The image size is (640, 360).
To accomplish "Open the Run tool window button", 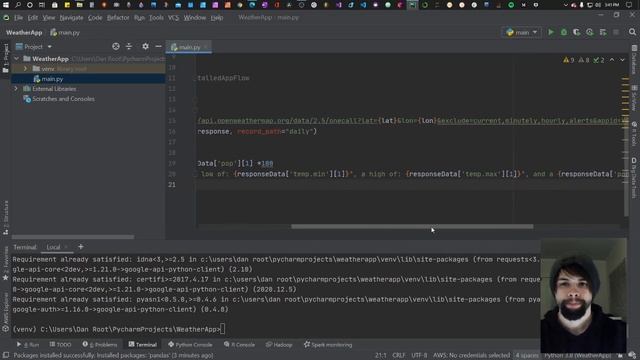I will click(x=28, y=345).
